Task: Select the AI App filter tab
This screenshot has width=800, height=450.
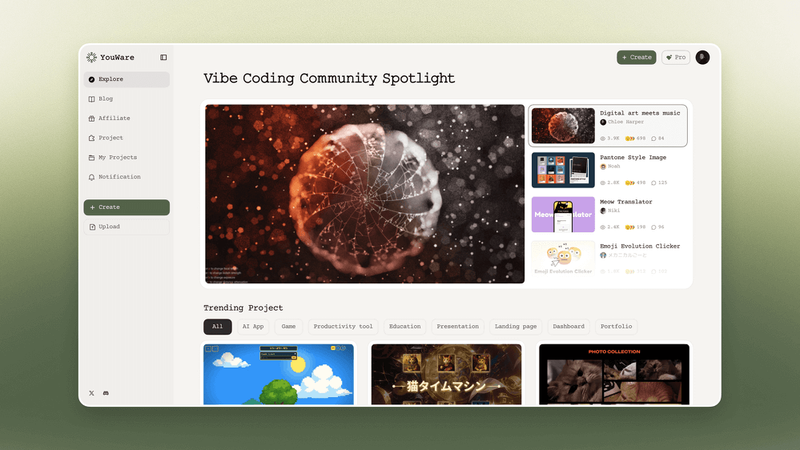Action: click(253, 327)
